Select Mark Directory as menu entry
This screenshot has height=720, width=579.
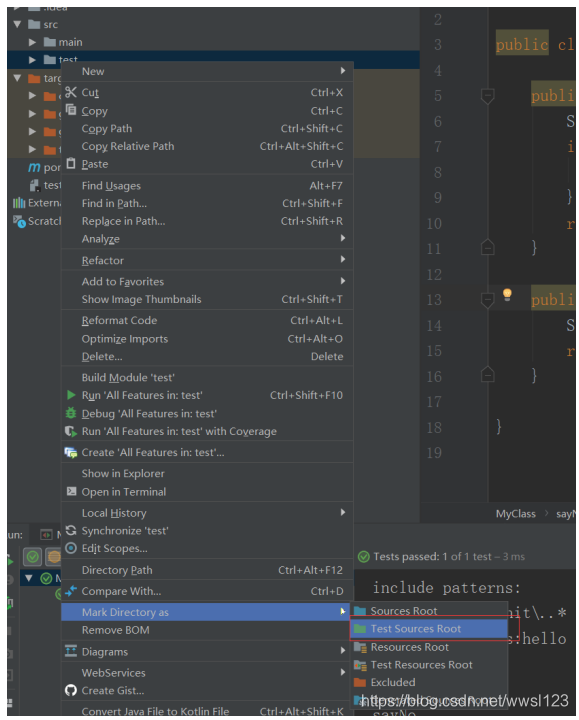pos(207,612)
